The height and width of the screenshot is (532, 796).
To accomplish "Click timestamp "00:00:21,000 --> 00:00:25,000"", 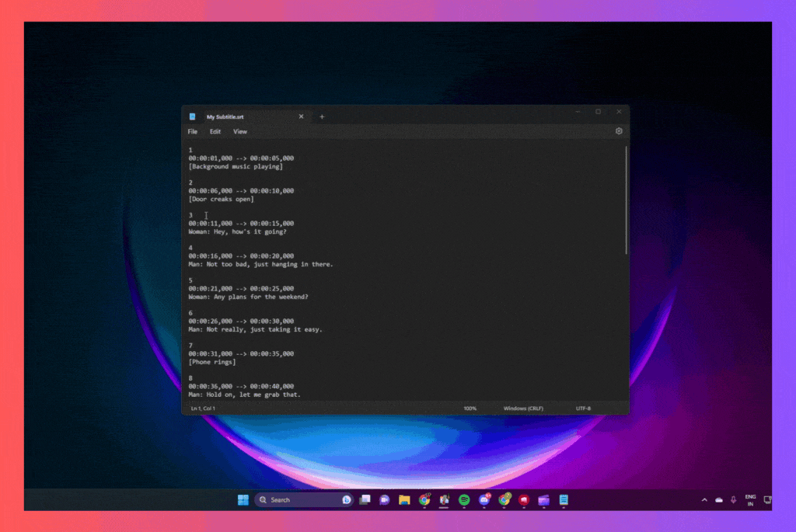I will point(241,289).
